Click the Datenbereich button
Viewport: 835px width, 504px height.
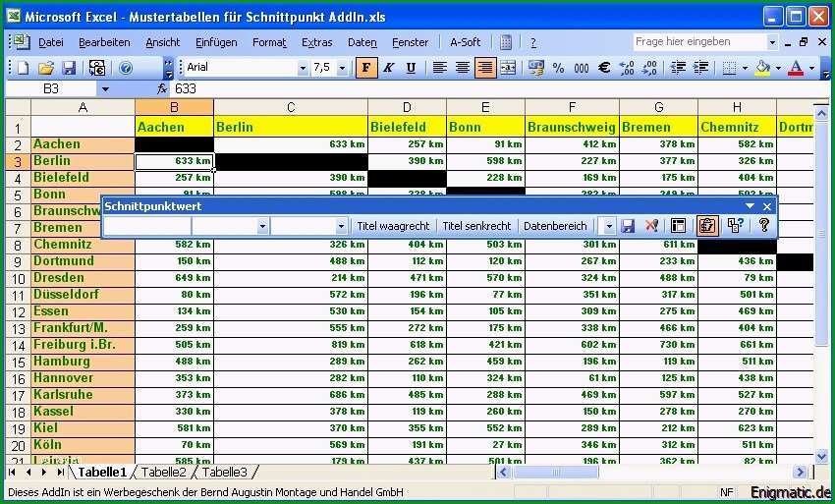pos(555,226)
